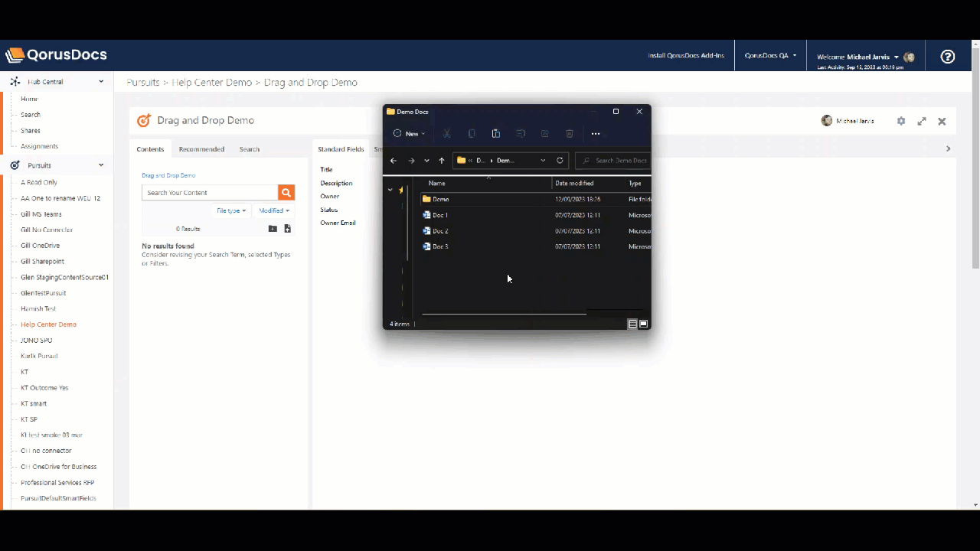Open Shares item in sidebar
The image size is (980, 551).
coord(31,130)
